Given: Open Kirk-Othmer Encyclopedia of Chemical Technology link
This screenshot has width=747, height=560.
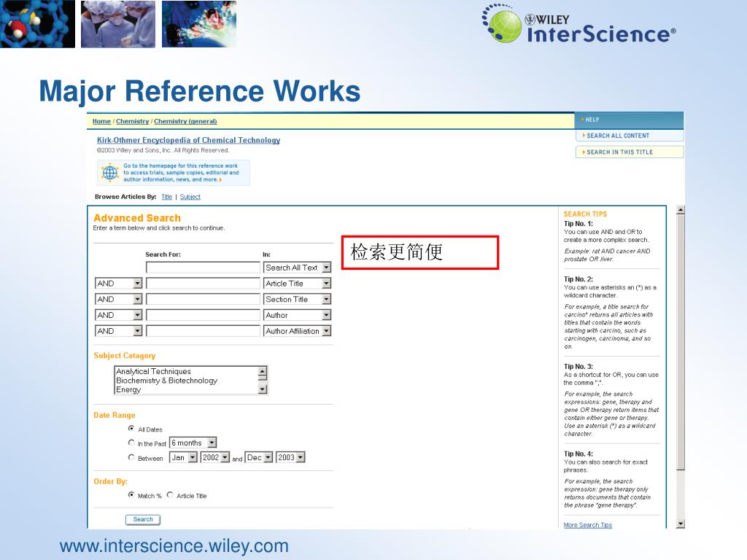Looking at the screenshot, I should point(189,140).
